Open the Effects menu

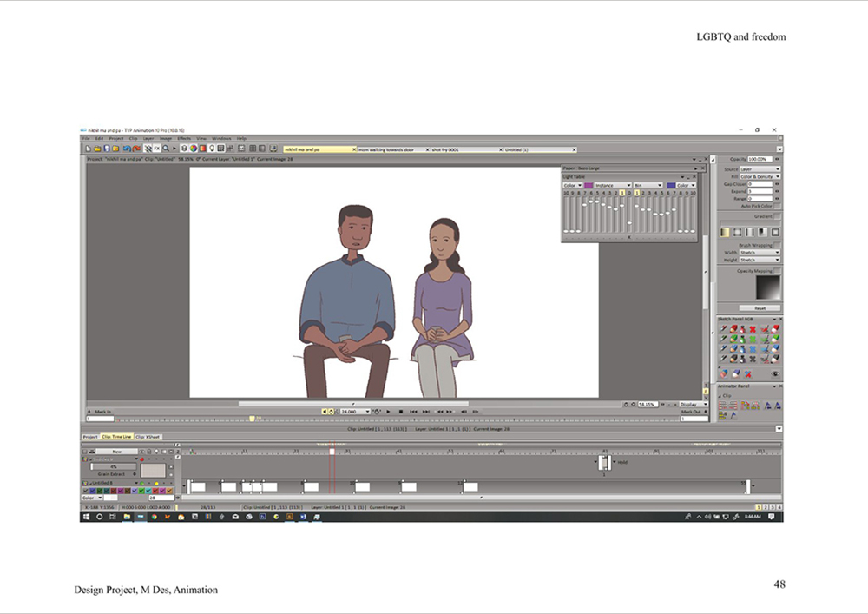184,138
